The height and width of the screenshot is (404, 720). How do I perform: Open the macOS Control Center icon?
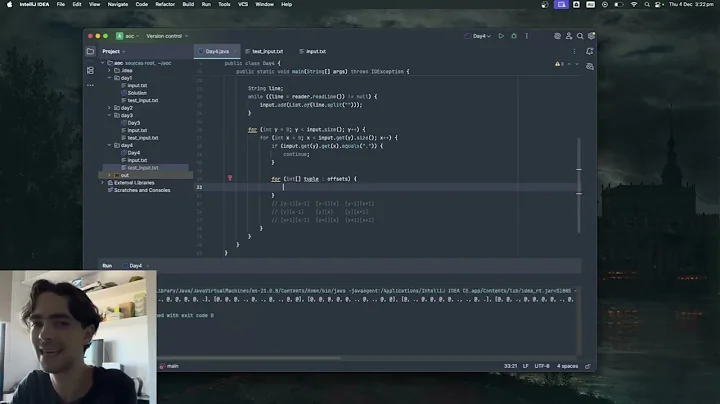(x=658, y=4)
